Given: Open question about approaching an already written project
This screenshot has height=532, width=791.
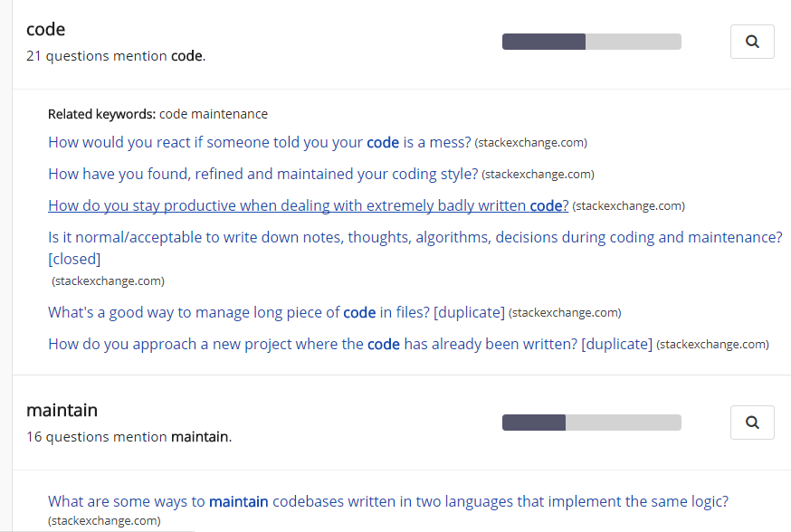Looking at the screenshot, I should point(350,344).
